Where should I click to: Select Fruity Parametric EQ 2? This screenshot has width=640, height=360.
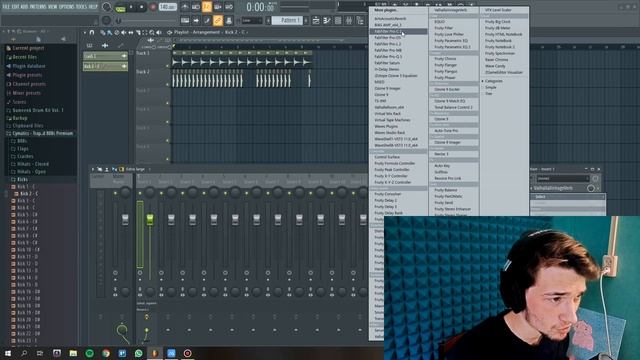point(452,47)
